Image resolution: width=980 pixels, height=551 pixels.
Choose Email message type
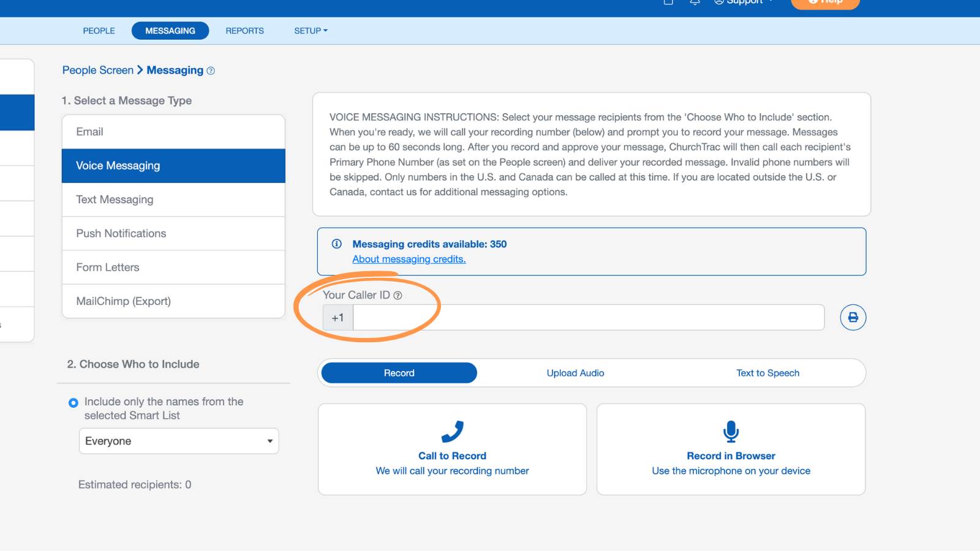coord(173,132)
